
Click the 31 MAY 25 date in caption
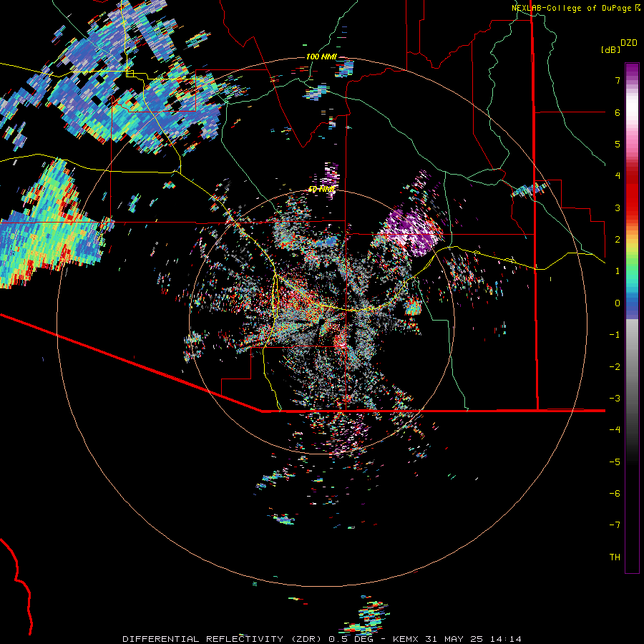point(454,639)
